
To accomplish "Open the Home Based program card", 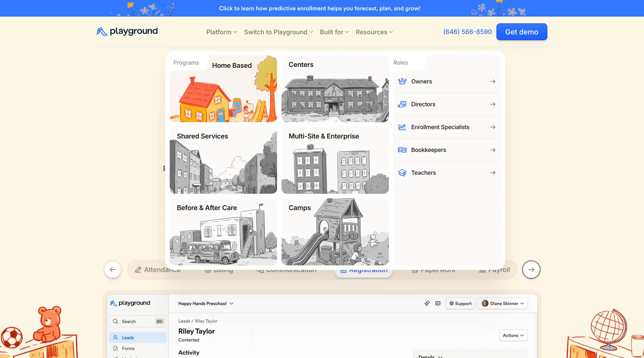I will (223, 89).
